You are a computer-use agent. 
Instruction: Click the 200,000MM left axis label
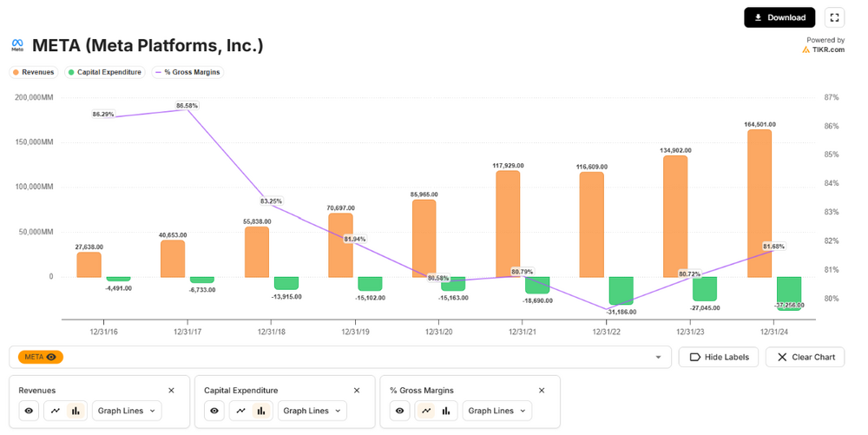click(35, 97)
